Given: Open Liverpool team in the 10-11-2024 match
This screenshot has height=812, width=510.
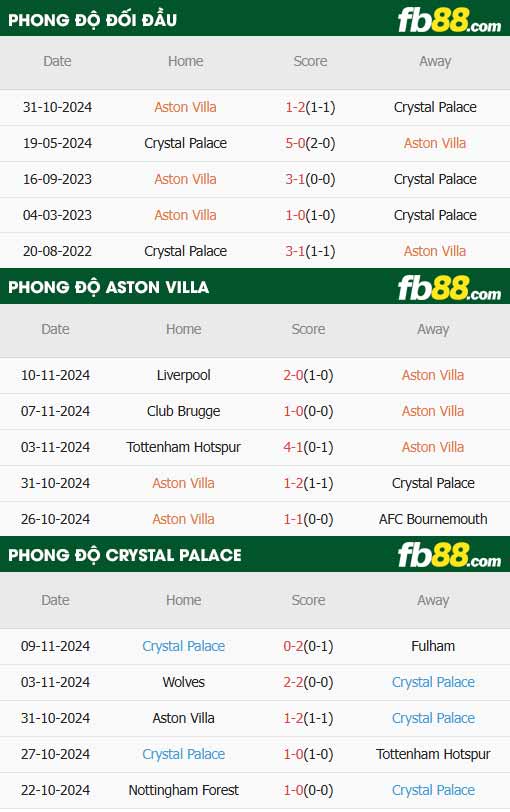Looking at the screenshot, I should click(184, 375).
